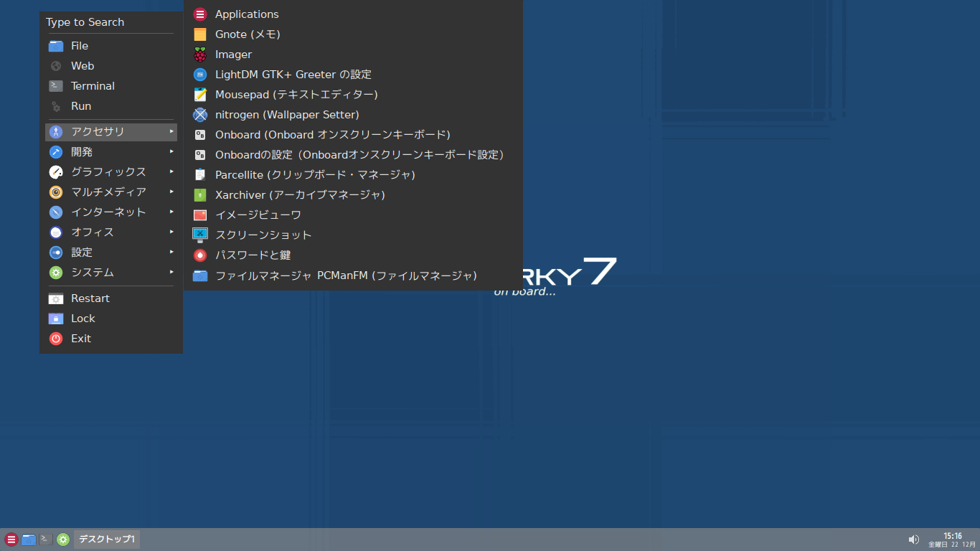The image size is (980, 551).
Task: Click the Web globe icon
Action: point(56,66)
